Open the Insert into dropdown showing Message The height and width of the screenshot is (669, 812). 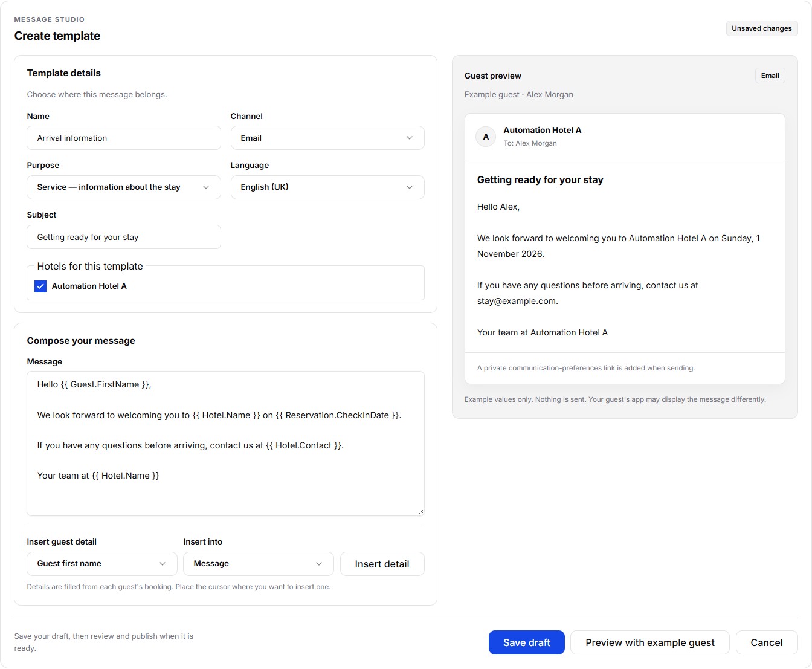click(x=259, y=564)
